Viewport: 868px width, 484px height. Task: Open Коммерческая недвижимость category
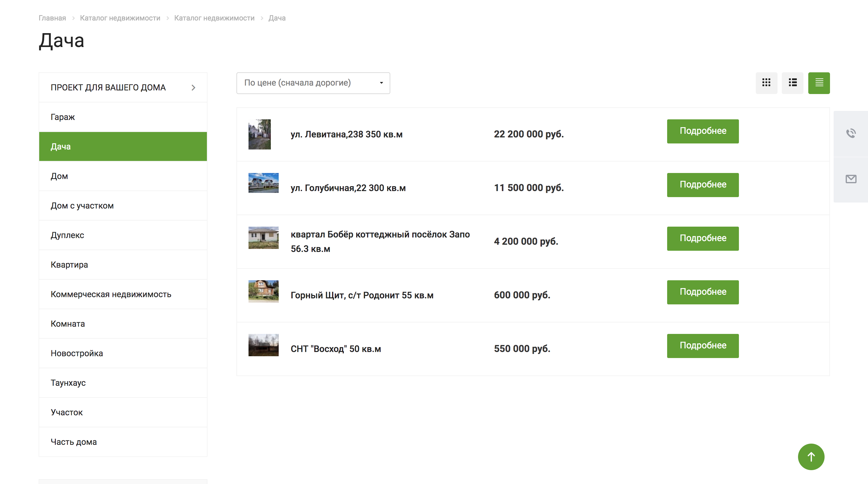click(111, 294)
